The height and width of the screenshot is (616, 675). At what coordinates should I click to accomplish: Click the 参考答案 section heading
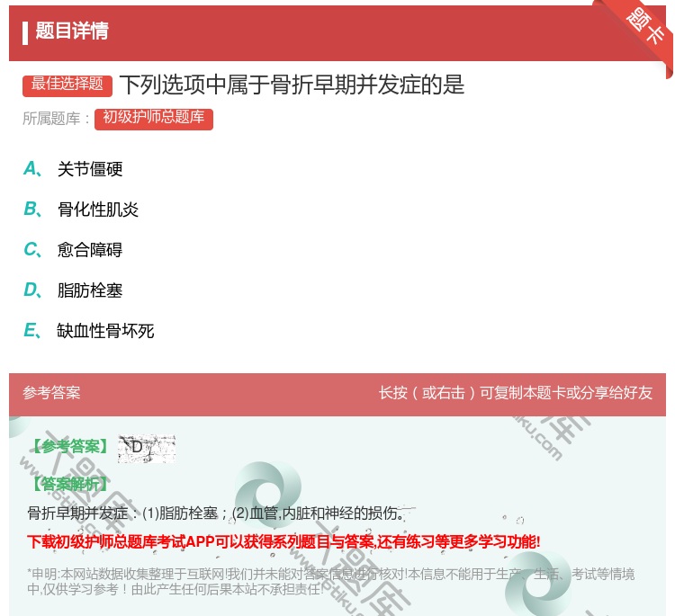coord(51,392)
